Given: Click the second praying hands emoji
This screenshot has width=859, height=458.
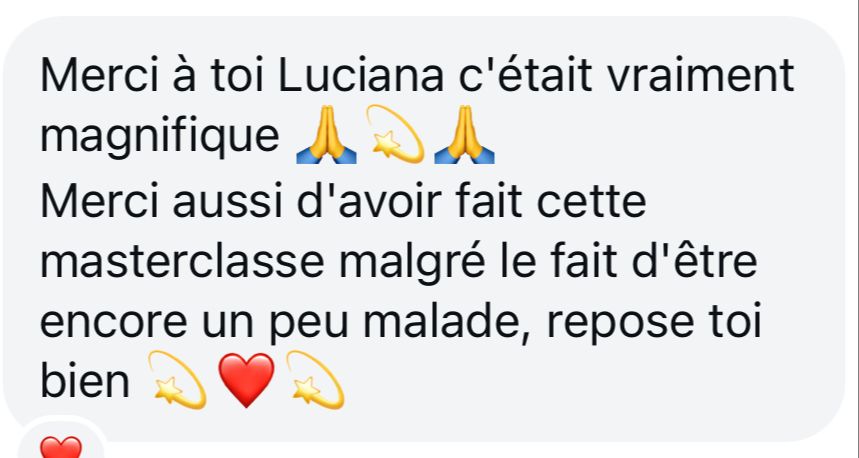Looking at the screenshot, I should 465,134.
